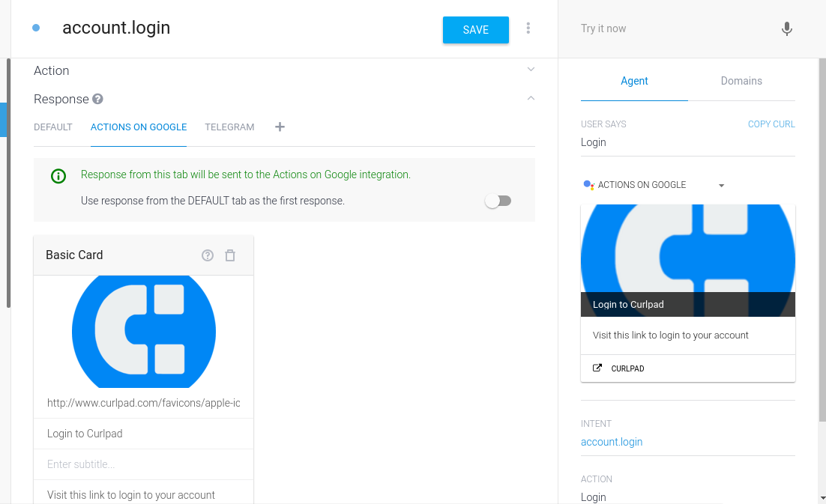Click the Action section heading
The image size is (826, 504).
[51, 70]
